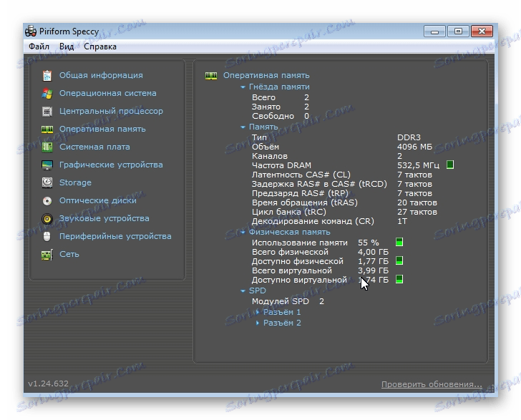Click the 4,00 ГБ total physical value
The width and height of the screenshot is (521, 420).
[373, 252]
